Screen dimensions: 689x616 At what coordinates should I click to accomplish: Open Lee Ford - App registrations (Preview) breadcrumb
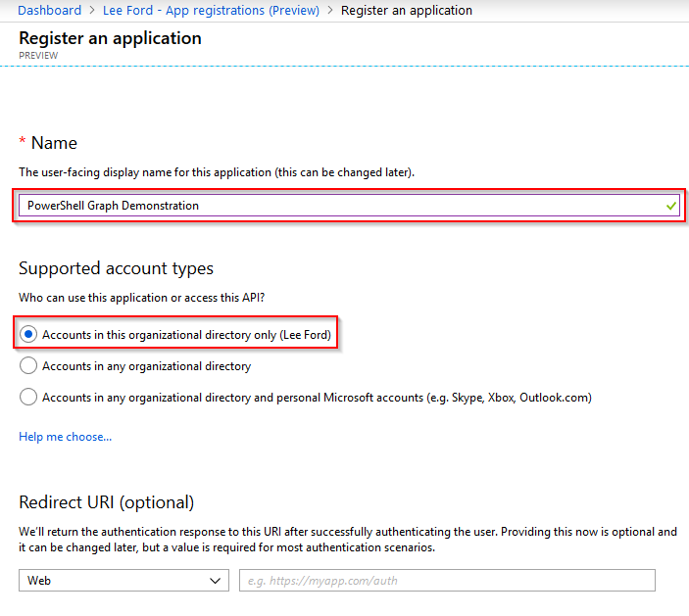[x=211, y=10]
